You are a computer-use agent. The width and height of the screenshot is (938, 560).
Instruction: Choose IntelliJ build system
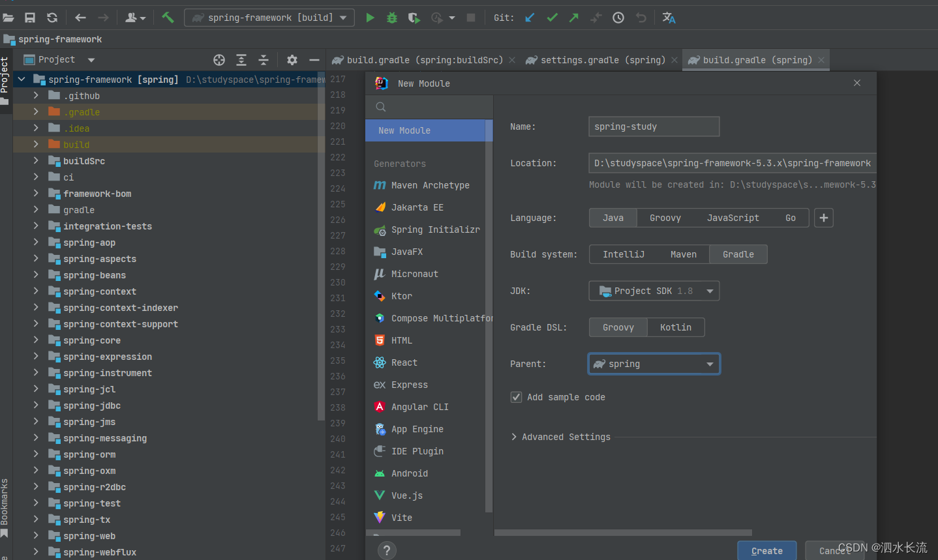pos(624,254)
